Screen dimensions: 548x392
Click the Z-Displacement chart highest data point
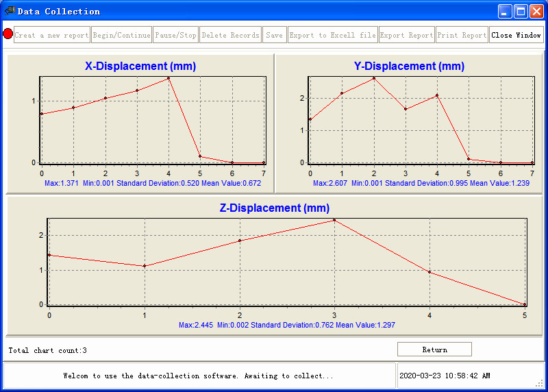(x=334, y=220)
